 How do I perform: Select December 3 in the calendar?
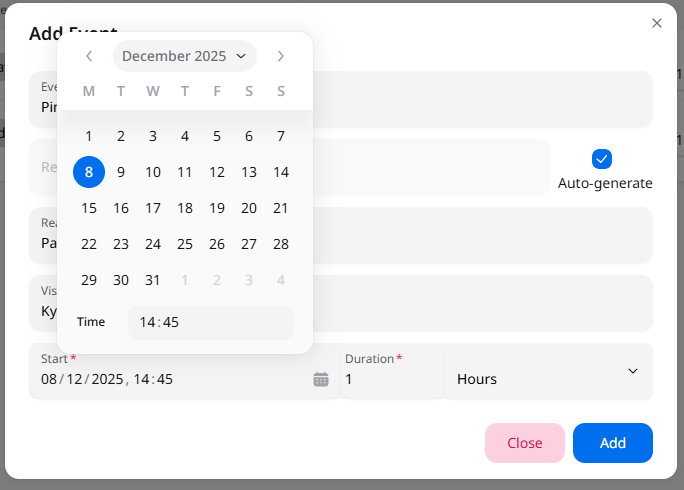pos(153,136)
